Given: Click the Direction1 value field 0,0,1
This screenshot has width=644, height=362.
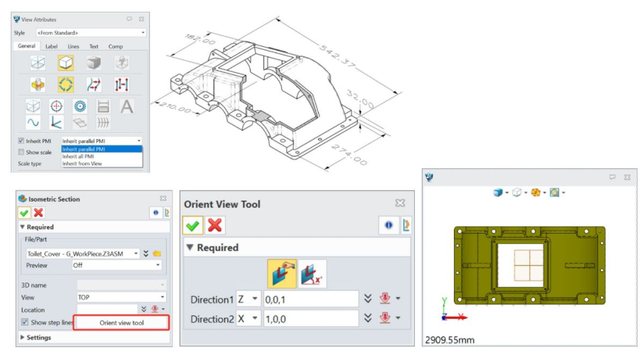Looking at the screenshot, I should pyautogui.click(x=311, y=299).
